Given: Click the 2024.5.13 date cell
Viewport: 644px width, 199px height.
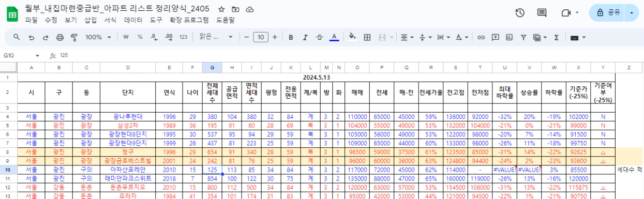Looking at the screenshot, I should [x=316, y=77].
